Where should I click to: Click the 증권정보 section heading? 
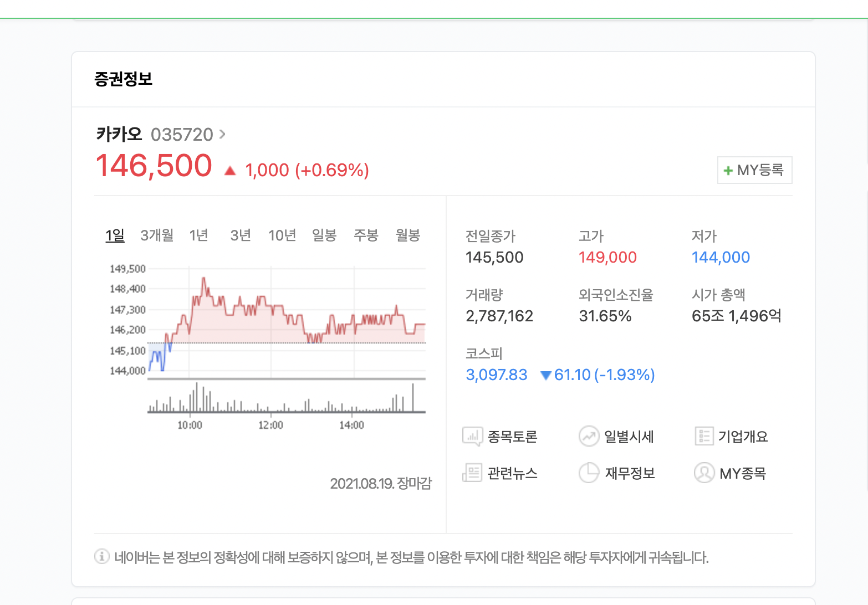[x=124, y=79]
